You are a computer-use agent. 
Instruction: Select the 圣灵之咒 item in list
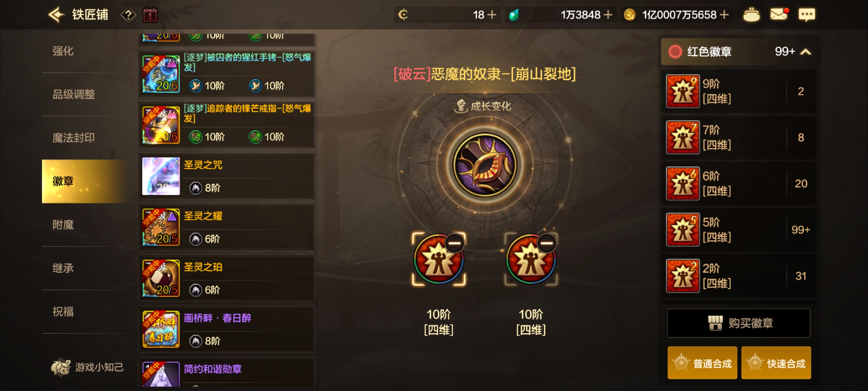pyautogui.click(x=226, y=176)
